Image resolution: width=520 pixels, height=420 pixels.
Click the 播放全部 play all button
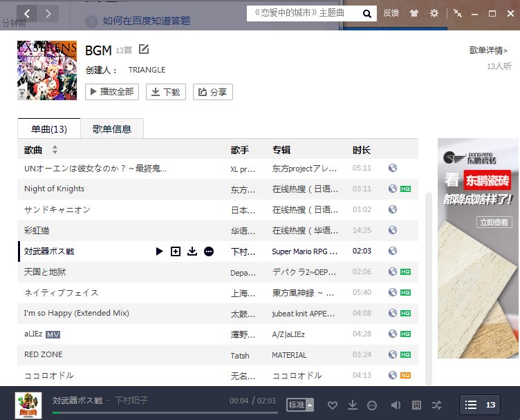pyautogui.click(x=112, y=92)
